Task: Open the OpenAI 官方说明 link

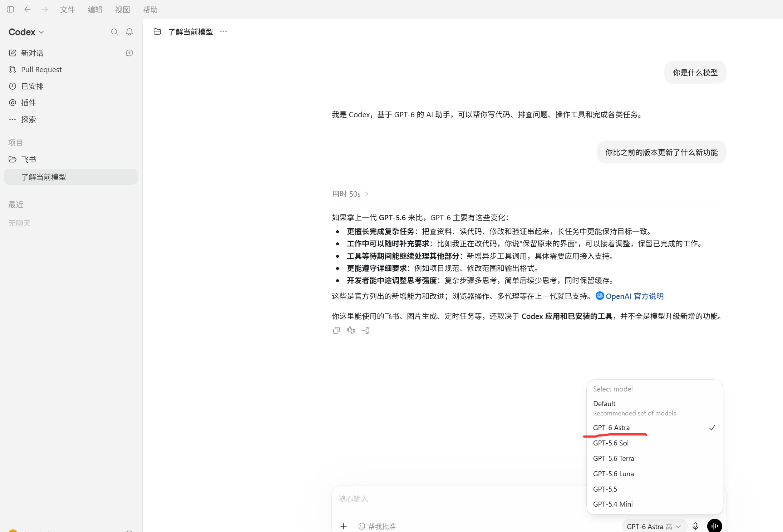Action: pos(629,296)
